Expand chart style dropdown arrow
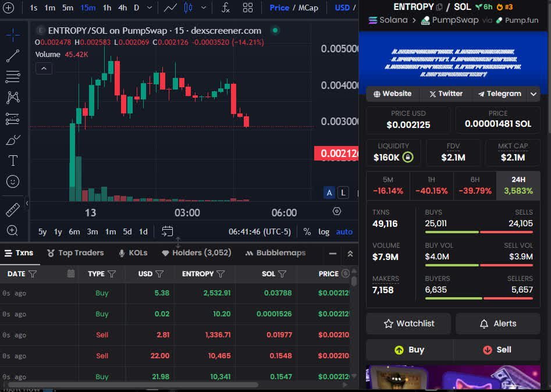551x392 pixels. (x=204, y=8)
